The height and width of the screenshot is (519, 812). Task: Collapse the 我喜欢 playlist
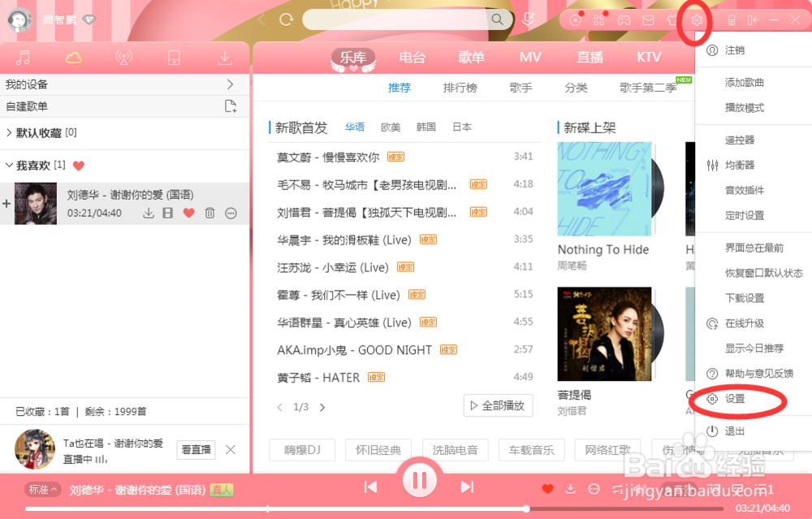tap(9, 165)
